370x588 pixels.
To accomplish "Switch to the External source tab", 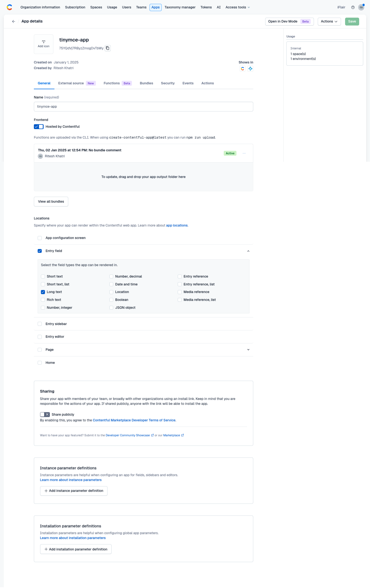I will (77, 83).
